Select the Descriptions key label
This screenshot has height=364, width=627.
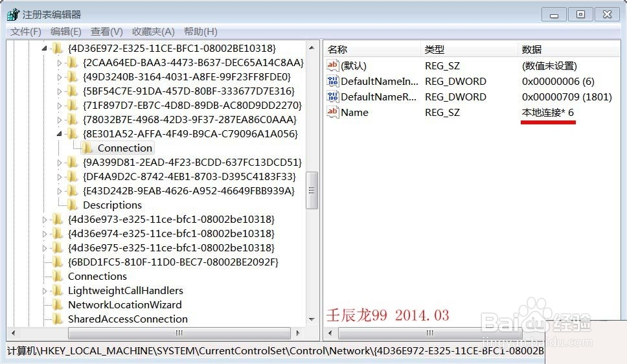pos(112,205)
